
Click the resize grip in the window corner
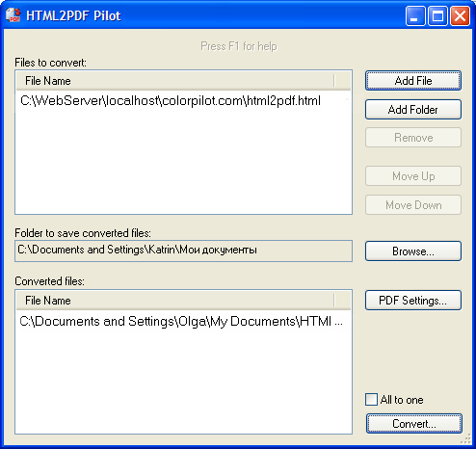click(x=466, y=438)
